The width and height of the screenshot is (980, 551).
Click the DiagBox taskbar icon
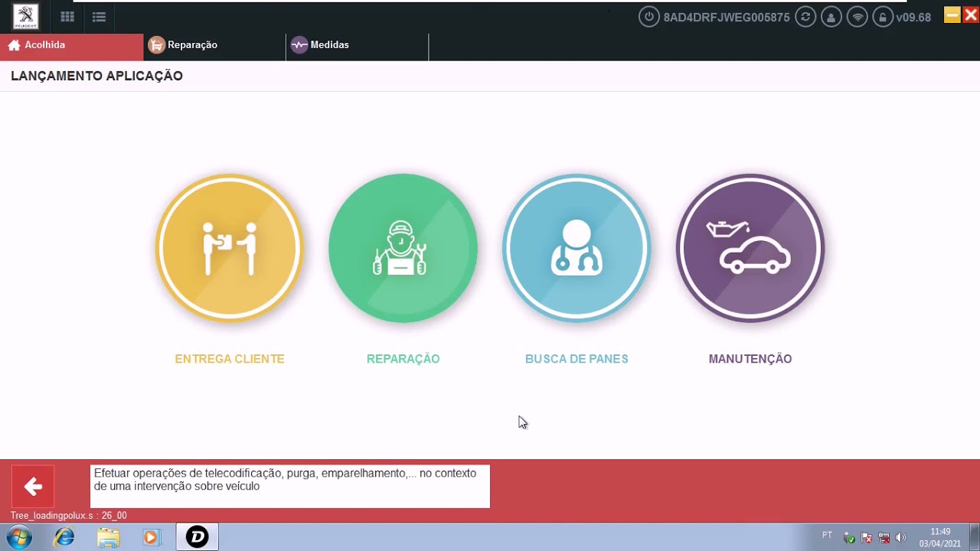tap(198, 537)
